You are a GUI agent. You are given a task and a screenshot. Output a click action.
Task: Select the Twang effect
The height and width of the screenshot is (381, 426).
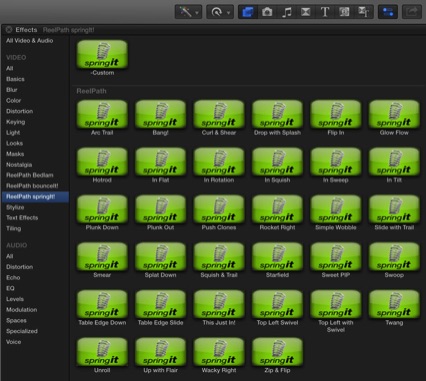pyautogui.click(x=394, y=305)
